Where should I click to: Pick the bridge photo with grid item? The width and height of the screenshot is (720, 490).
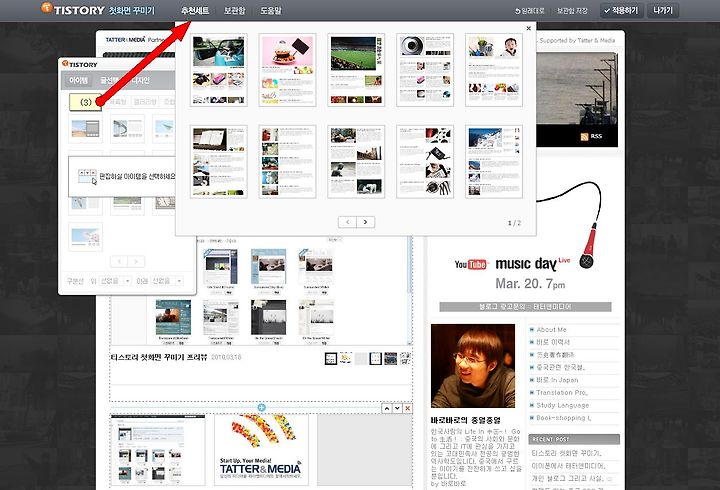coord(127,129)
